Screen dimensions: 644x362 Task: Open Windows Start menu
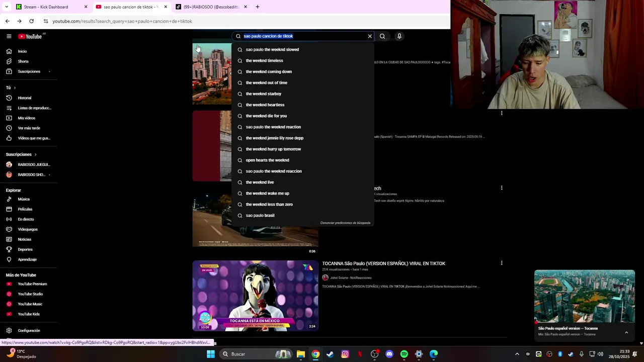[211, 354]
